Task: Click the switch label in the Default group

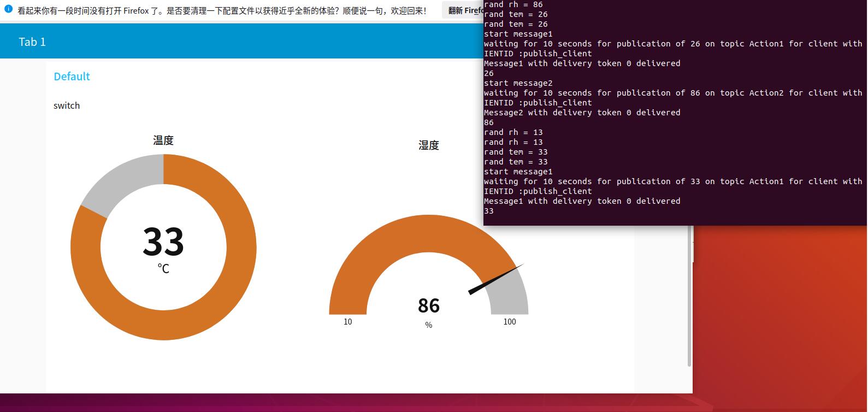Action: (x=67, y=105)
